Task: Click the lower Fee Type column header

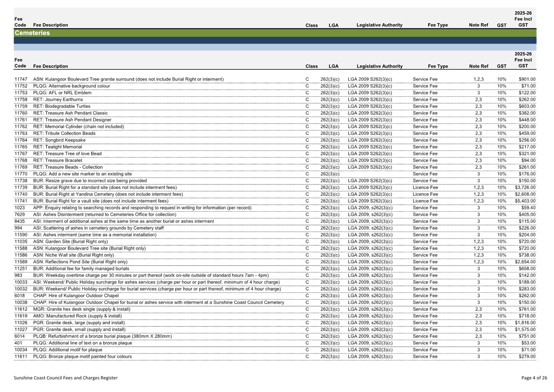Action: pyautogui.click(x=438, y=66)
